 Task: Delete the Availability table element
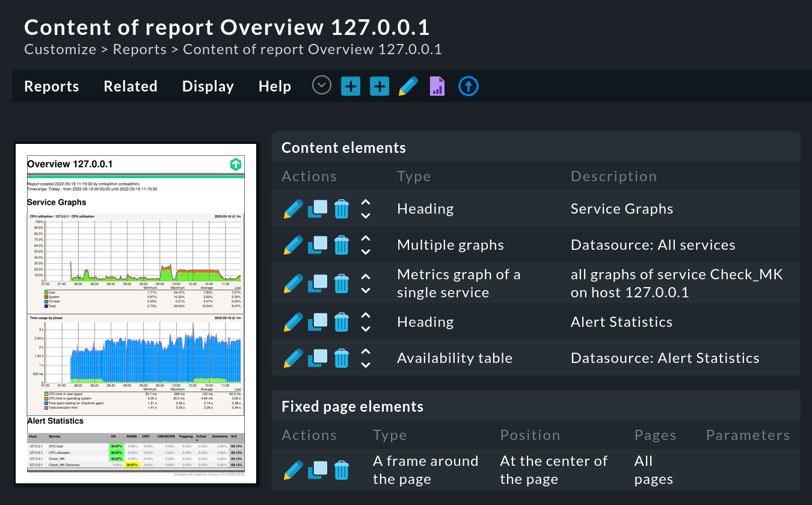[x=342, y=358]
